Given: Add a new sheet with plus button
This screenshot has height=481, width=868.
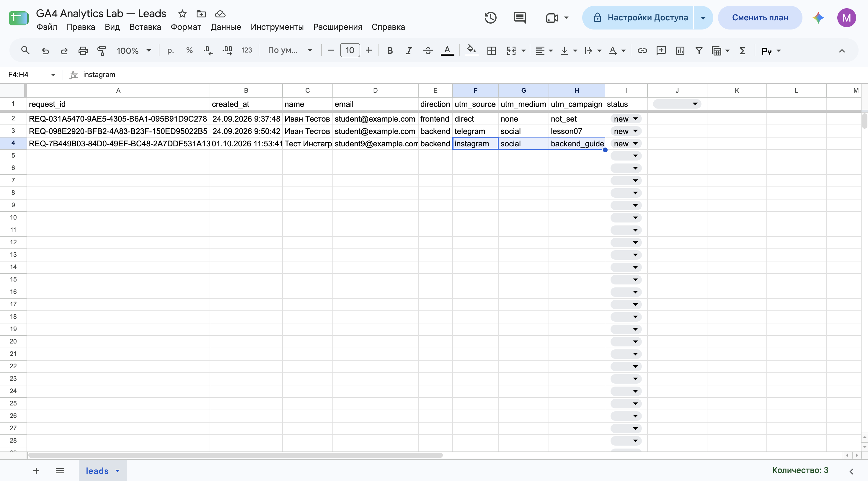Looking at the screenshot, I should click(36, 471).
